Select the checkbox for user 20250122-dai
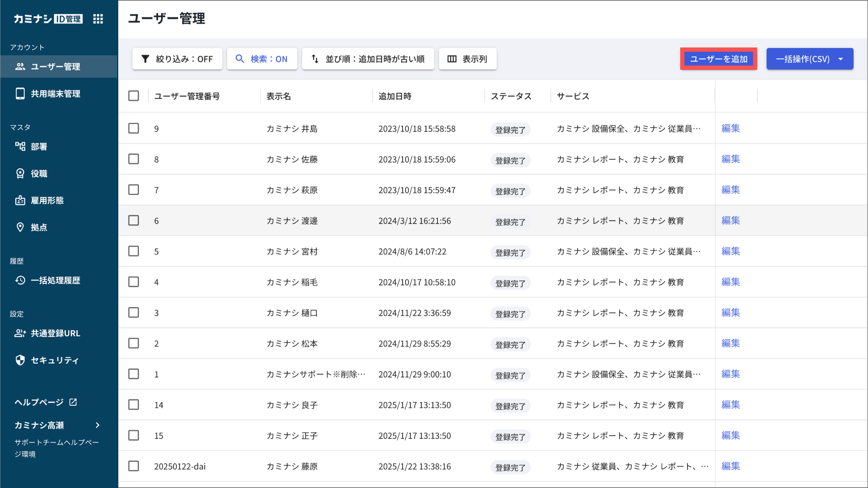Screen dimensions: 868x488 tap(134, 466)
